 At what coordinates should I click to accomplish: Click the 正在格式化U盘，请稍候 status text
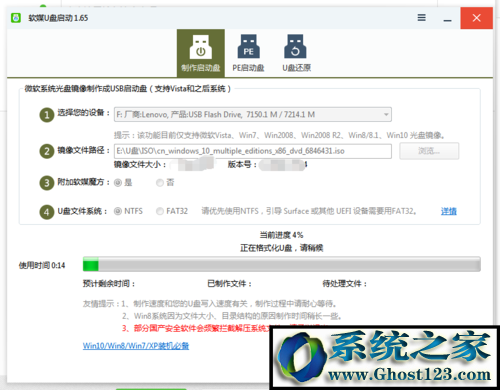[x=282, y=248]
